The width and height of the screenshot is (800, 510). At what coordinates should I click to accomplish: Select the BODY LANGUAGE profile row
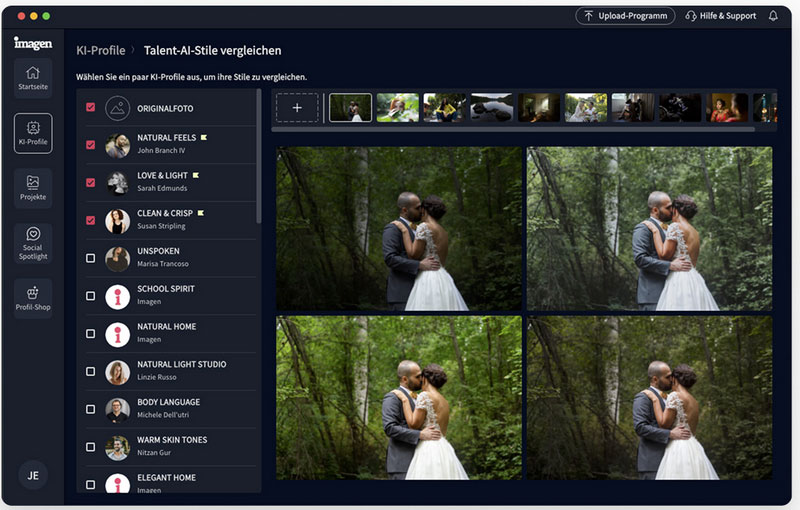pyautogui.click(x=168, y=409)
